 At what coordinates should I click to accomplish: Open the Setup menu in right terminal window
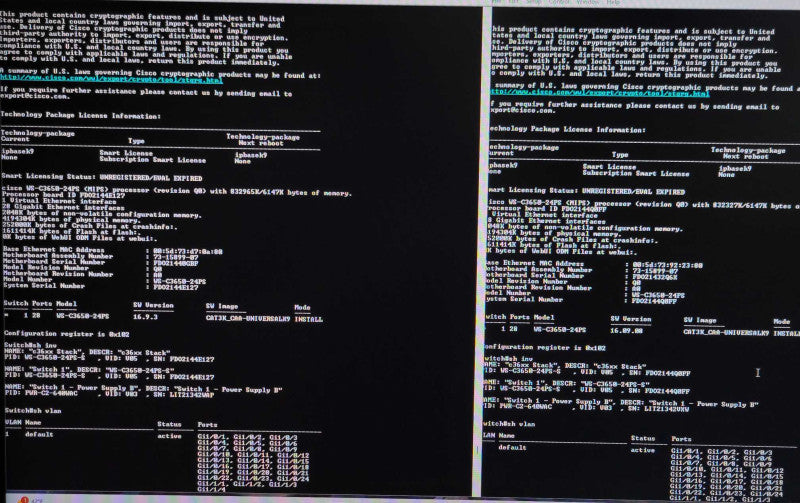(534, 2)
